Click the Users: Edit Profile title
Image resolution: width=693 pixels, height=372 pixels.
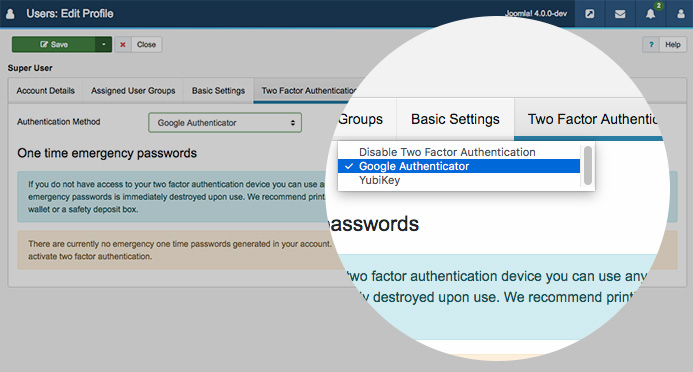pos(70,14)
